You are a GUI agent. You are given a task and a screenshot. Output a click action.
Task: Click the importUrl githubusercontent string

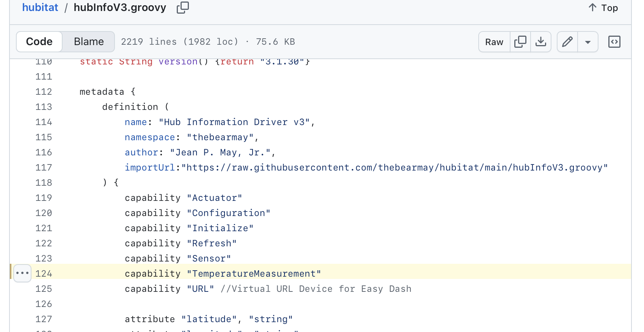(x=394, y=168)
